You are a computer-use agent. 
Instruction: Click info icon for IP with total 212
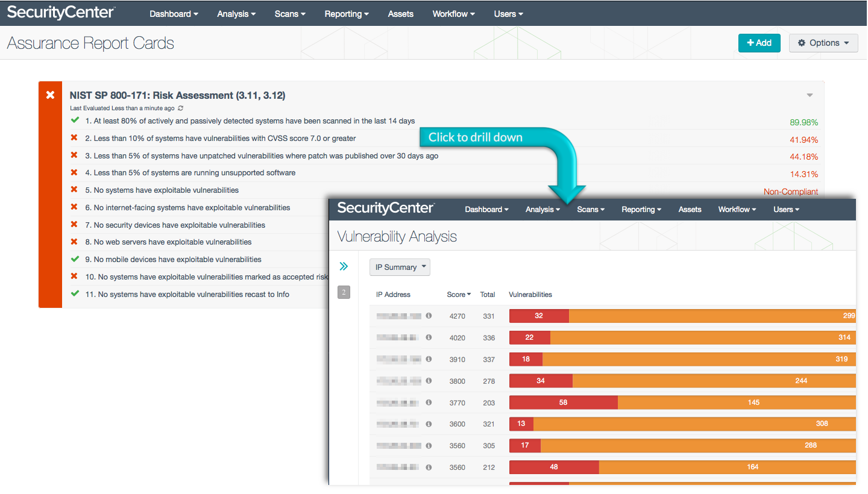pyautogui.click(x=429, y=467)
